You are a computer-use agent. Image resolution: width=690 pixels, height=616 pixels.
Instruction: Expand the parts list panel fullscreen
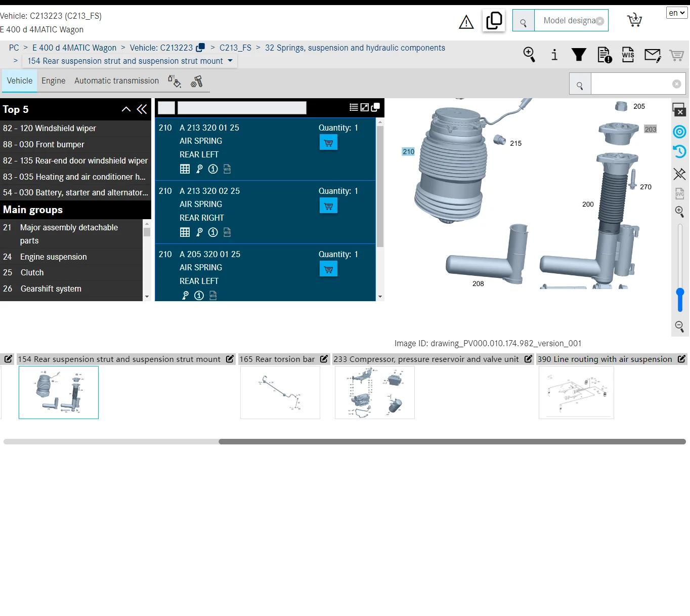364,107
